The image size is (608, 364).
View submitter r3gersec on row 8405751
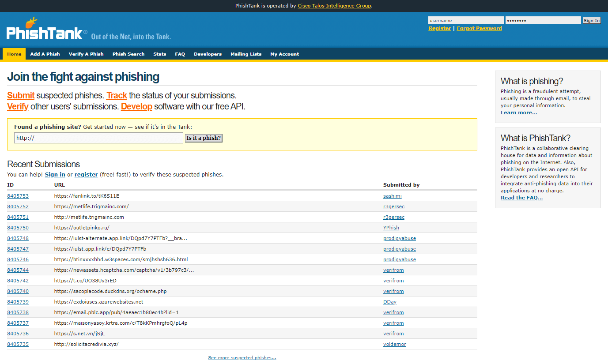tap(394, 217)
